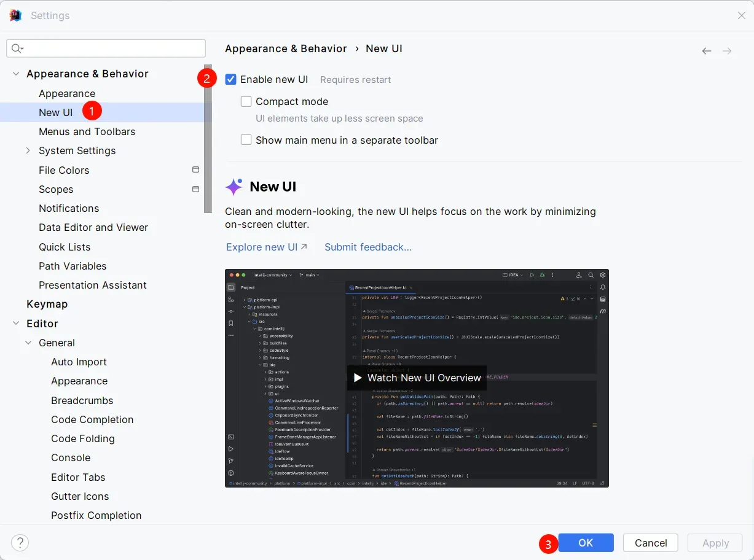Click the Submit feedback link
754x560 pixels.
point(368,247)
